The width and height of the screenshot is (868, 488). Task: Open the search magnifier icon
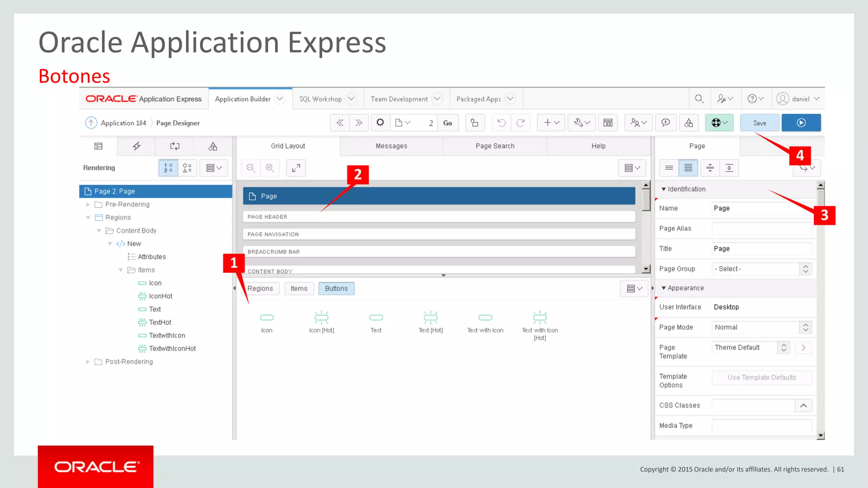pos(699,99)
